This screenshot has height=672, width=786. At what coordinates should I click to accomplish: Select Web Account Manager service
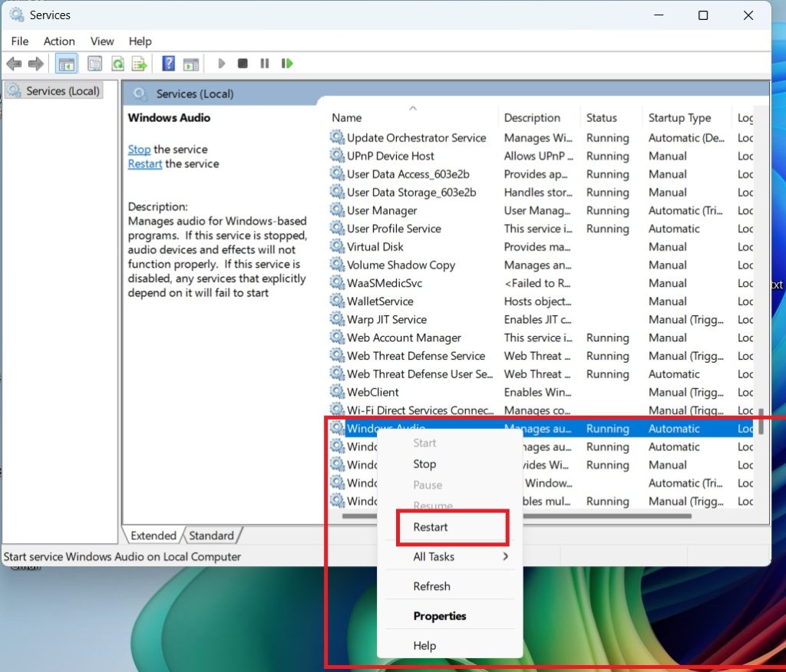point(541,338)
